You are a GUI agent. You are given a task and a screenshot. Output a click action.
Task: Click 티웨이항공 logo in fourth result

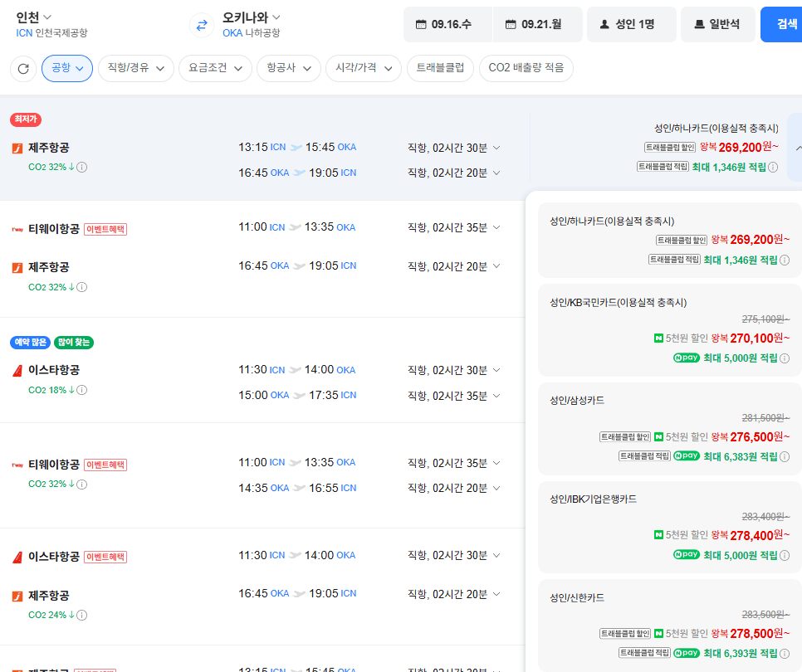point(17,465)
